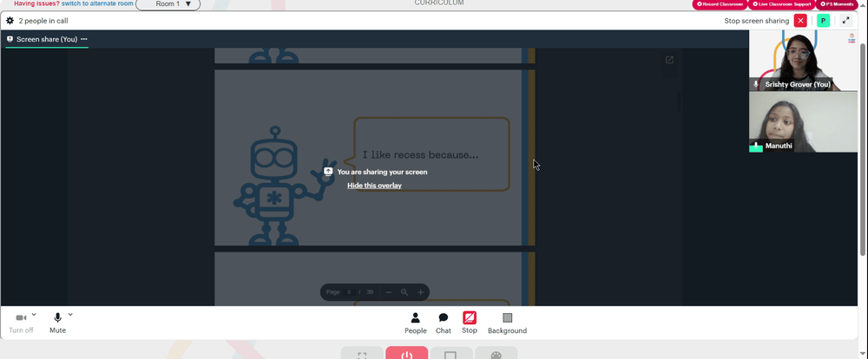868x359 pixels.
Task: Click the red power button at bottom
Action: (407, 353)
